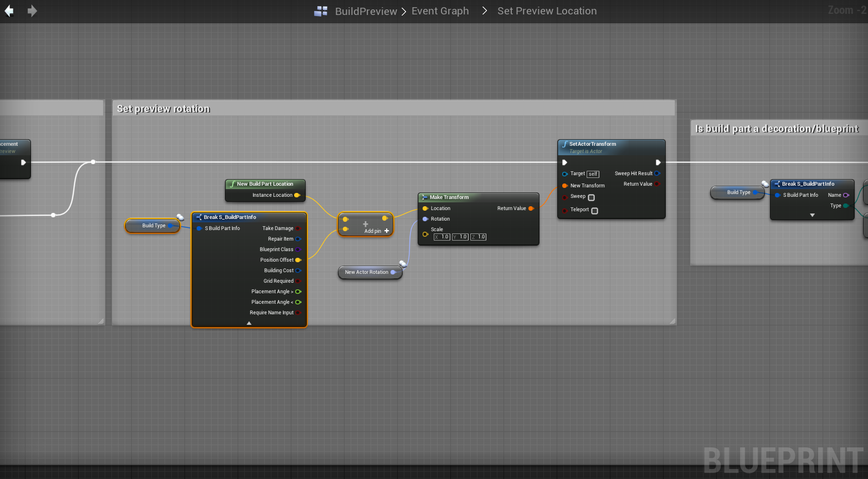Open the Event Graph breadcrumb
This screenshot has height=479, width=868.
point(440,11)
